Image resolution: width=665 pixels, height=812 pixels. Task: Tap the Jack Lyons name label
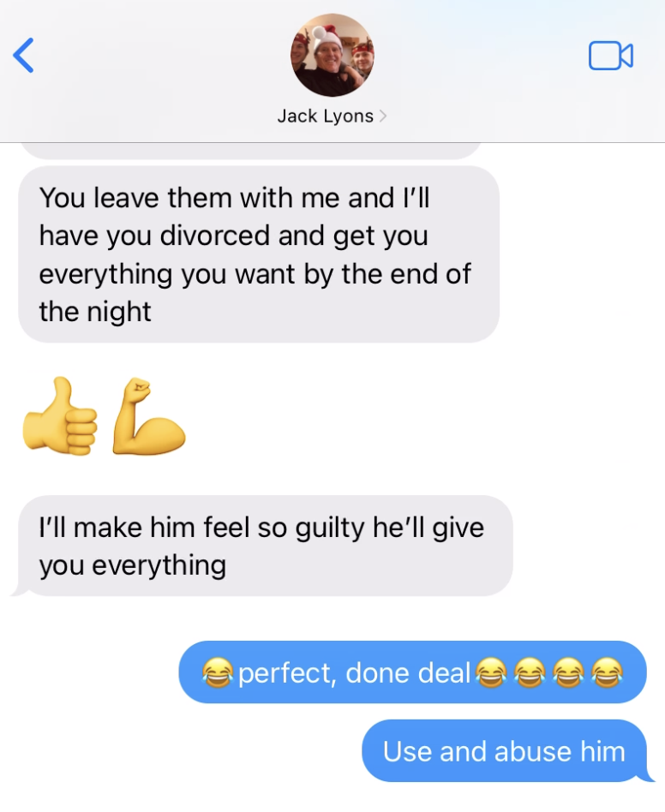click(x=326, y=116)
